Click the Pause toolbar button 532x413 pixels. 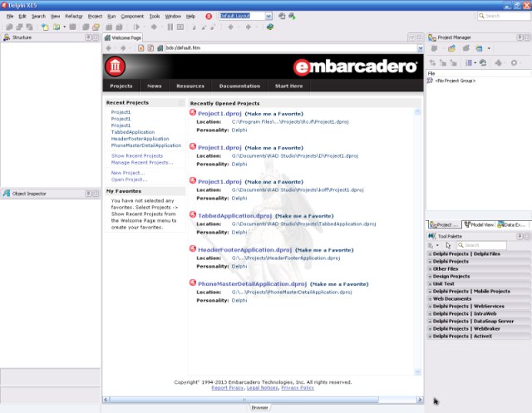(x=170, y=27)
